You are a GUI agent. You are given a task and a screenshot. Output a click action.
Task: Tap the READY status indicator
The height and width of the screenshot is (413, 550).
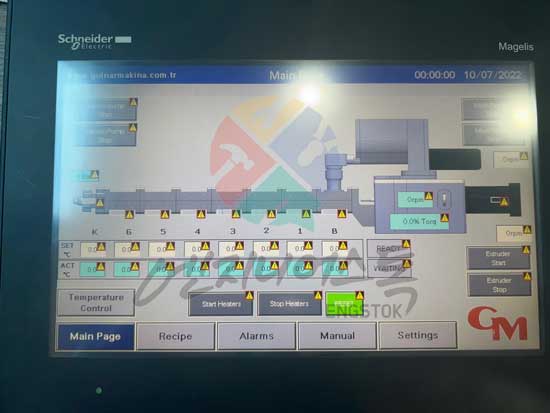[388, 249]
